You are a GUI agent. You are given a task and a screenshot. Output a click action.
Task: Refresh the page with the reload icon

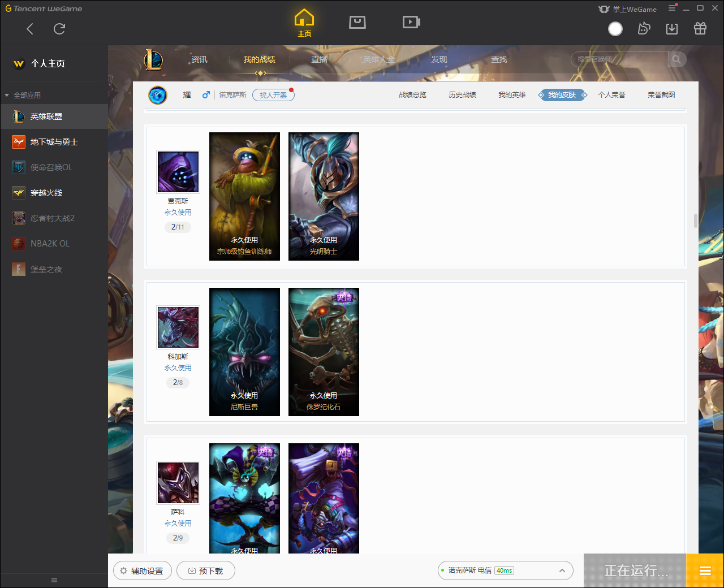pos(59,29)
